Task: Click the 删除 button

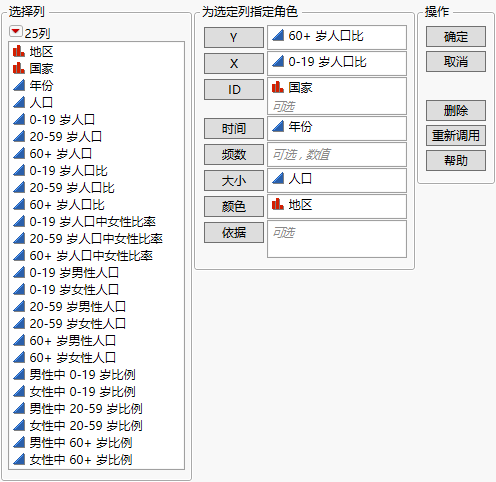Action: [456, 110]
